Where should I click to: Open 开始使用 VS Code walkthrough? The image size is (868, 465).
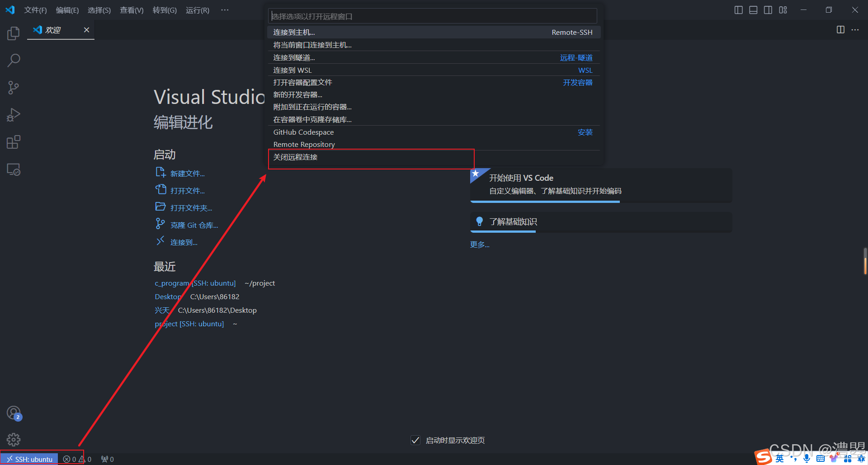[x=601, y=185]
